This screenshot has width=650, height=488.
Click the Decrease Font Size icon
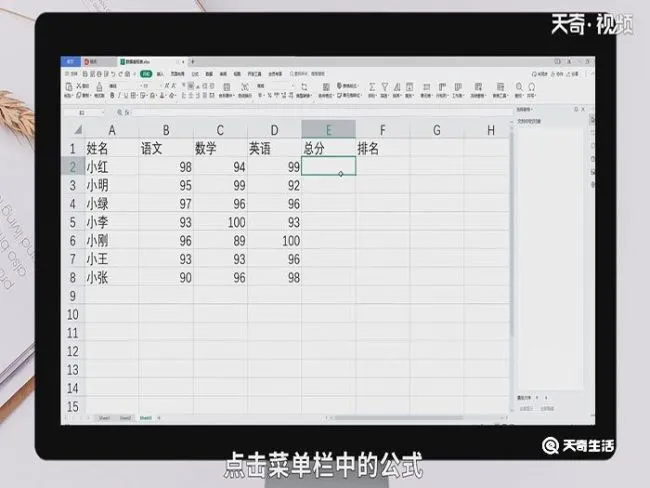[x=174, y=86]
